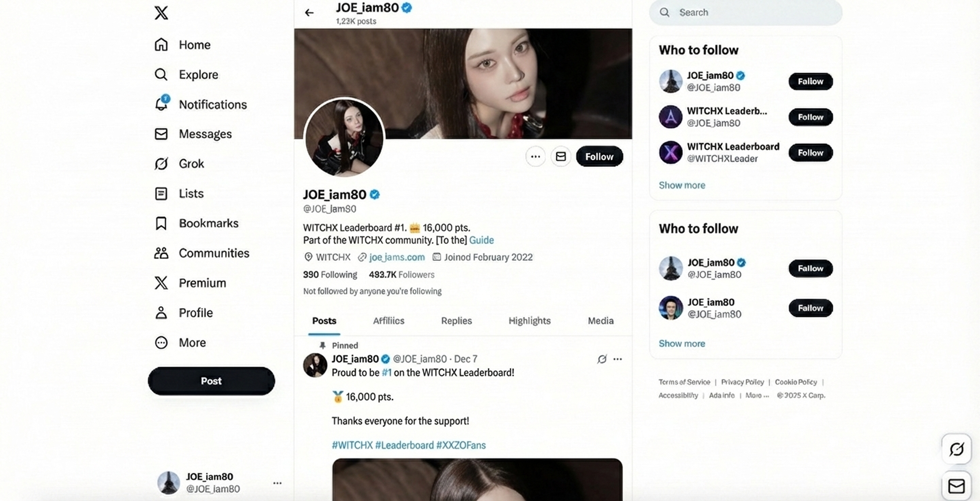Open profile more options ellipsis
The width and height of the screenshot is (980, 501).
535,156
